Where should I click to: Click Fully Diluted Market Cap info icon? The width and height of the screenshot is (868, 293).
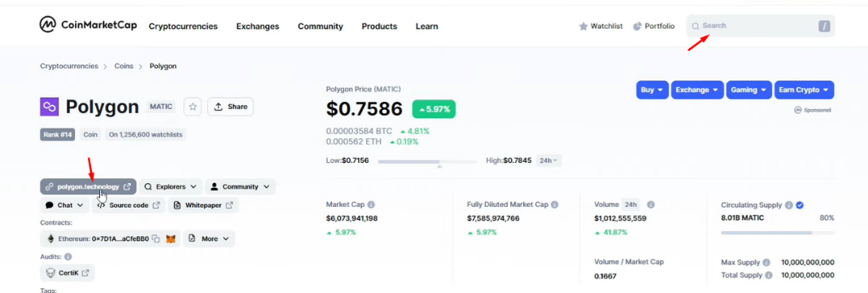point(554,204)
